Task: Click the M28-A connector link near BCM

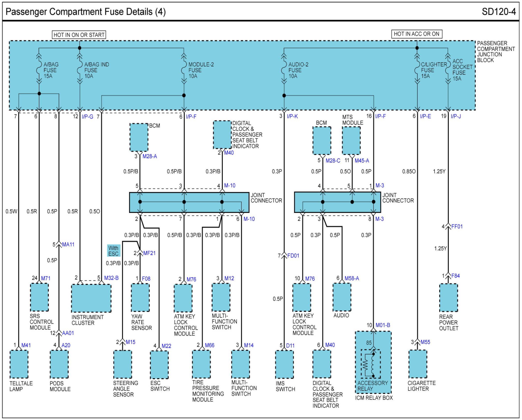Action: (150, 156)
